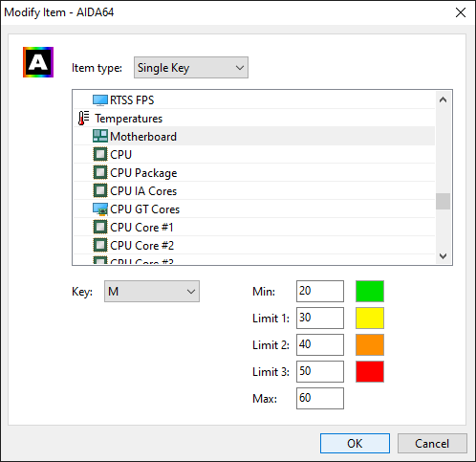
Task: Select the CPU GT Cores graphics icon
Action: pyautogui.click(x=100, y=209)
